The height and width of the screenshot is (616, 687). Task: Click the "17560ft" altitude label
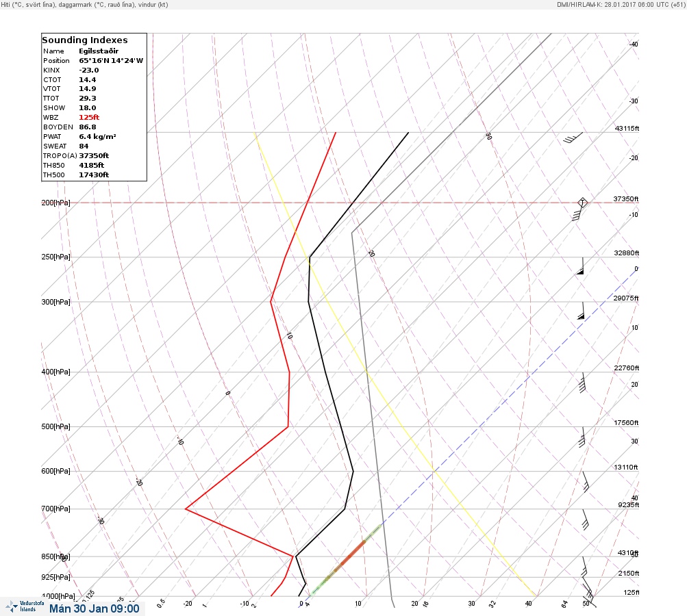(626, 422)
